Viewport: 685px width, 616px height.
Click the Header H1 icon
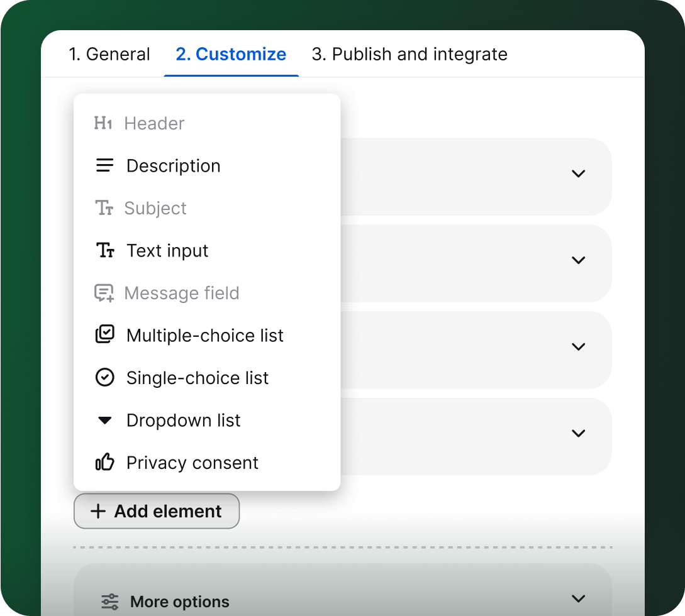(x=103, y=123)
